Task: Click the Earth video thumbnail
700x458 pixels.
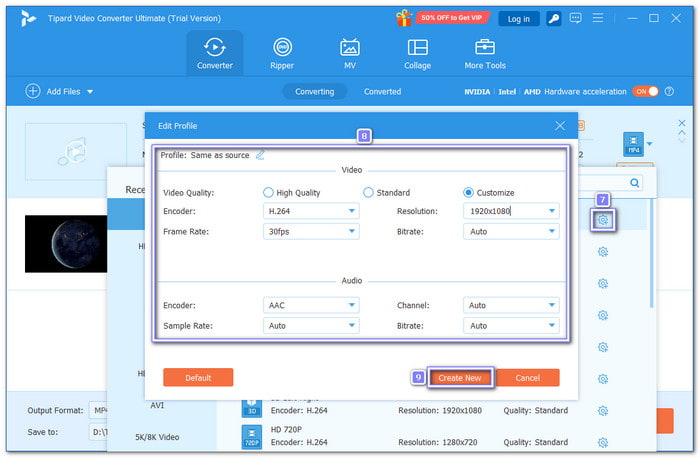Action: click(65, 243)
